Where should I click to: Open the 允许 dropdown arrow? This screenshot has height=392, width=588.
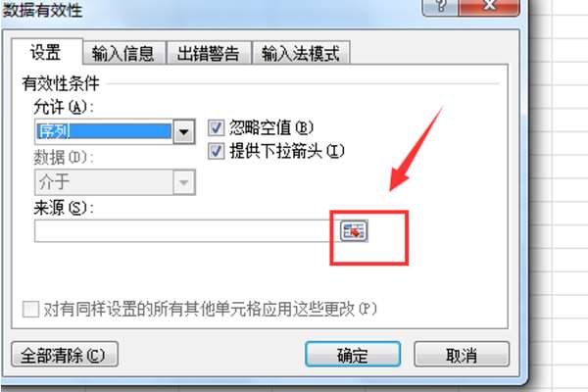[184, 131]
